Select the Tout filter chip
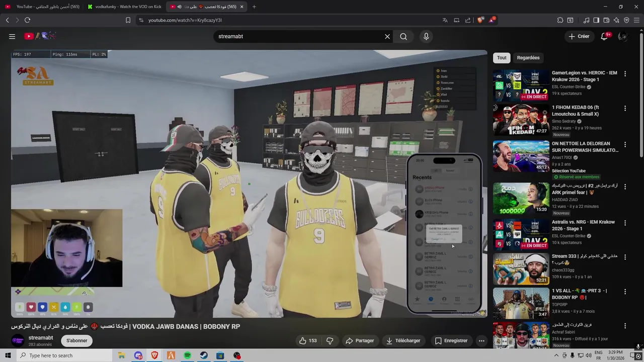The height and width of the screenshot is (362, 644). (502, 58)
